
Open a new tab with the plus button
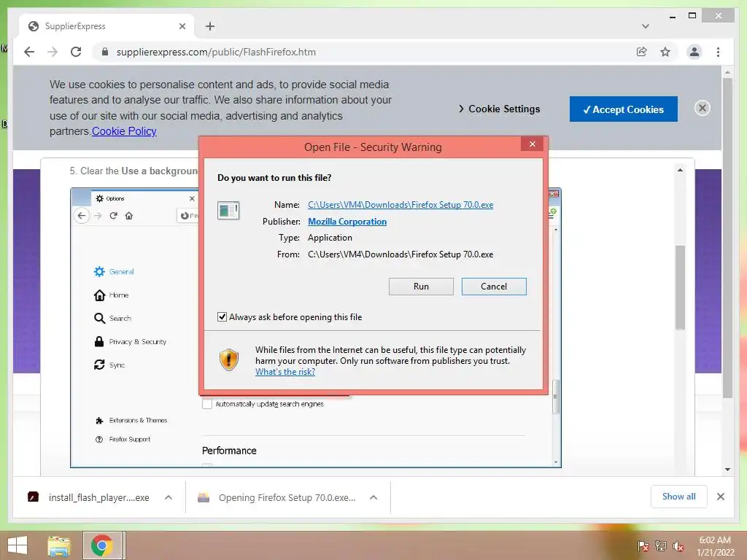[210, 26]
